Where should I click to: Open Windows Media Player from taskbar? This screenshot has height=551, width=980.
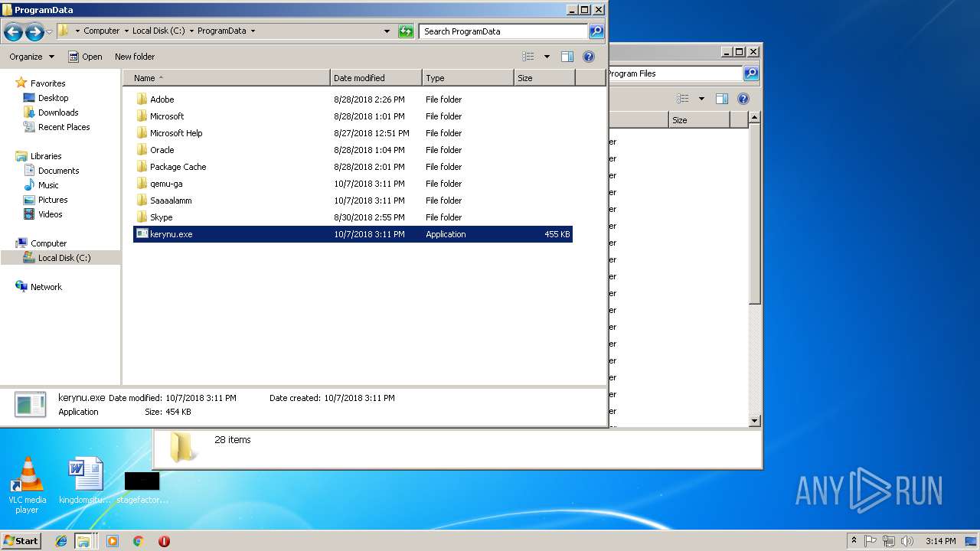point(113,541)
